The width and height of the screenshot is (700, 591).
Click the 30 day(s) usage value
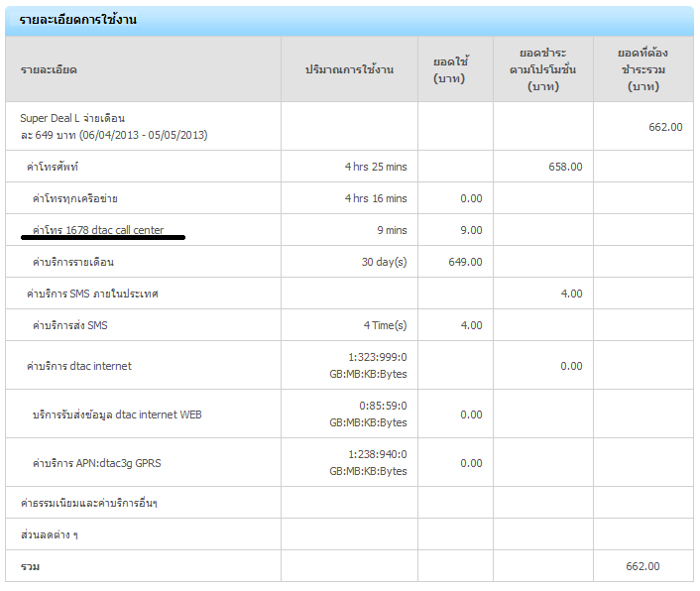[384, 262]
